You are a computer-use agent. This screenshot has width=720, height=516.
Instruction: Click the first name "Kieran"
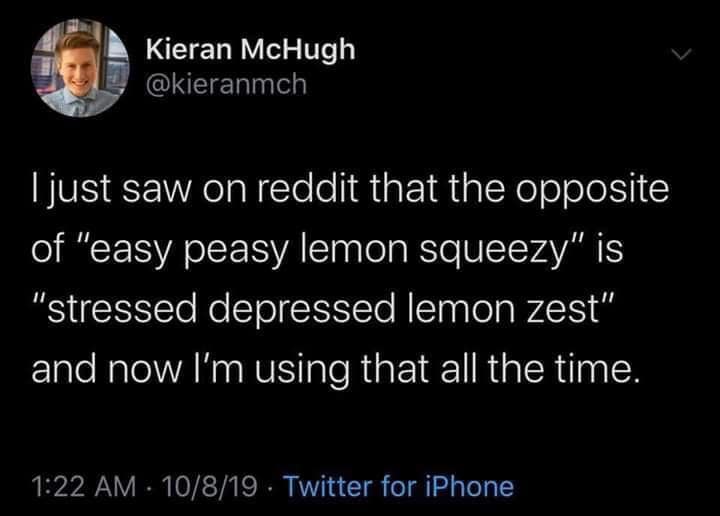click(x=191, y=50)
